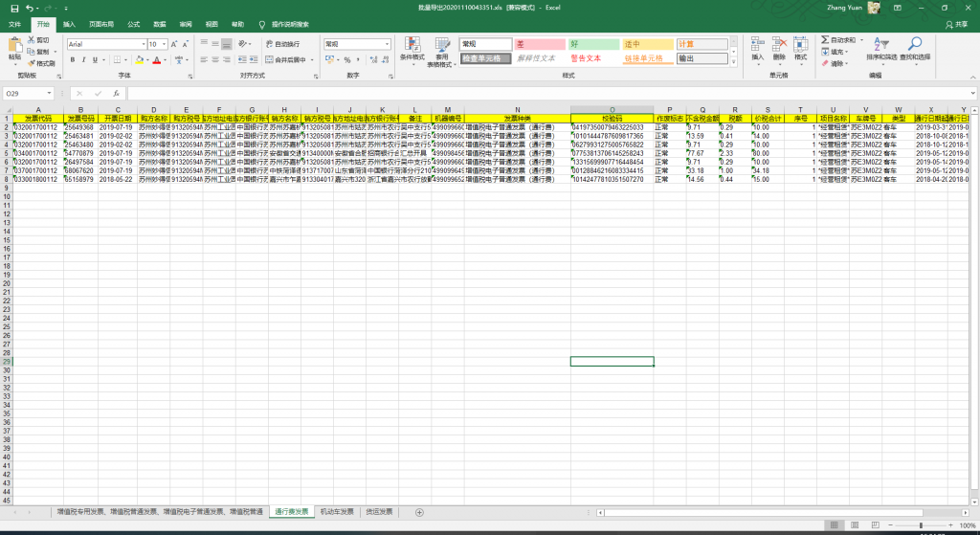Screen dimensions: 980x535
Task: Apply comma style number format
Action: coord(358,60)
